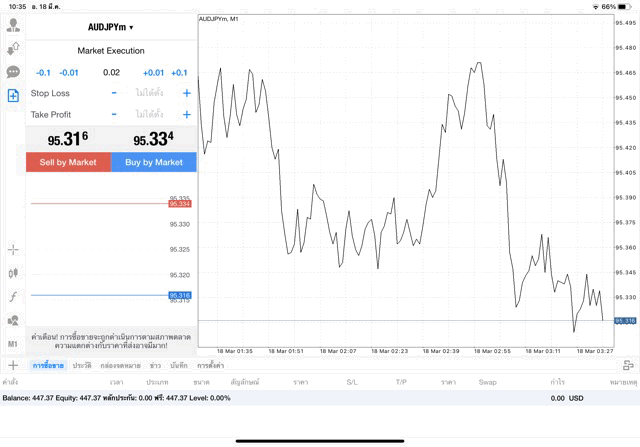Subtract 0.01 from the lot volume
The height and width of the screenshot is (447, 640).
tap(69, 72)
